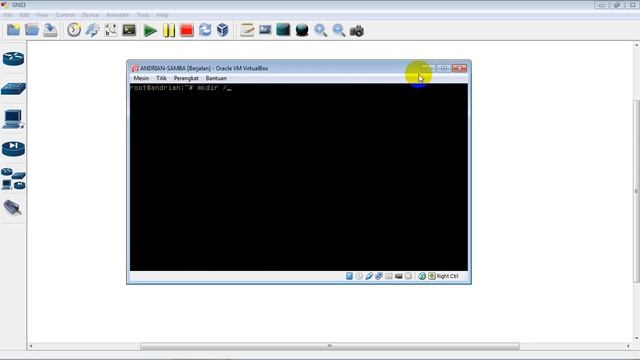640x360 pixels.
Task: Open the Annotate menu in GNS3
Action: 118,15
